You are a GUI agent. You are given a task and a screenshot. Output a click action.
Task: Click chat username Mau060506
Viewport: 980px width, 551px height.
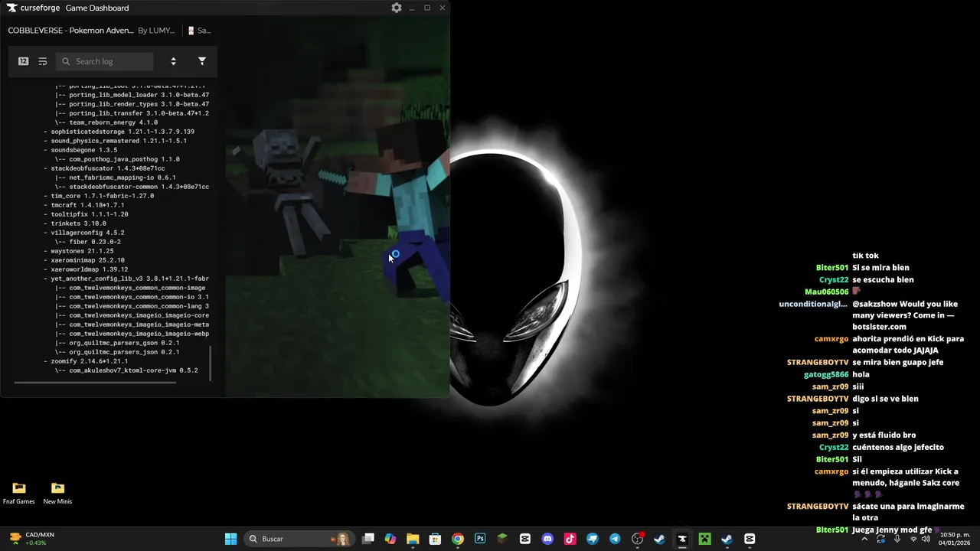(x=827, y=292)
